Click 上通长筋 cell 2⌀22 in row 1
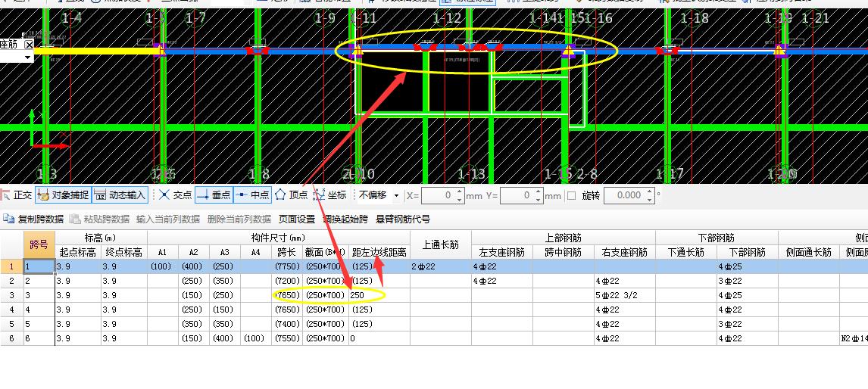 [x=441, y=266]
